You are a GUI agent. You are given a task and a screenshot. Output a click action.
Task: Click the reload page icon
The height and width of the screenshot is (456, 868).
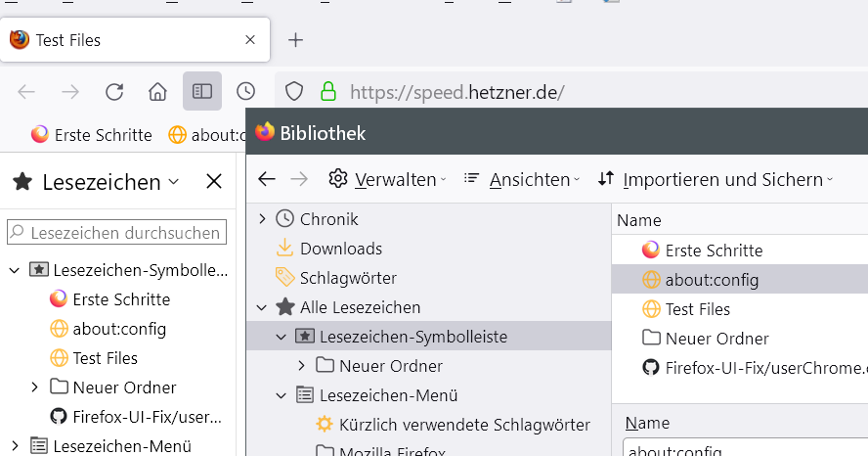[114, 92]
